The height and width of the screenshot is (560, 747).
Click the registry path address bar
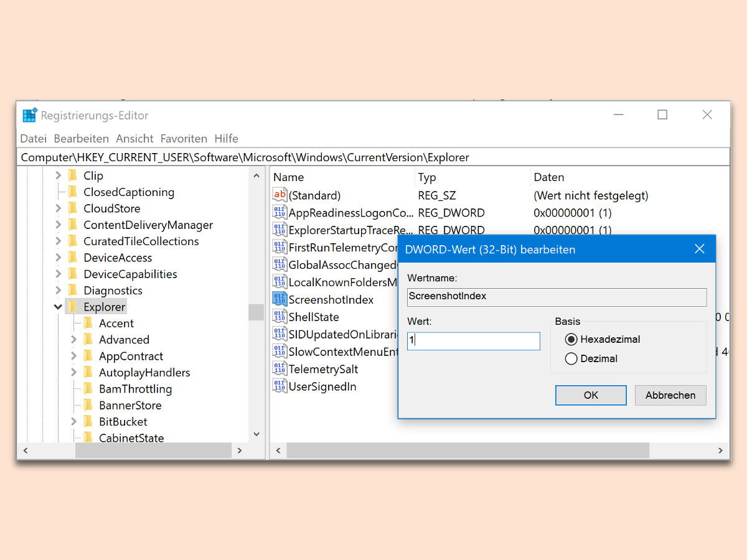[x=374, y=157]
